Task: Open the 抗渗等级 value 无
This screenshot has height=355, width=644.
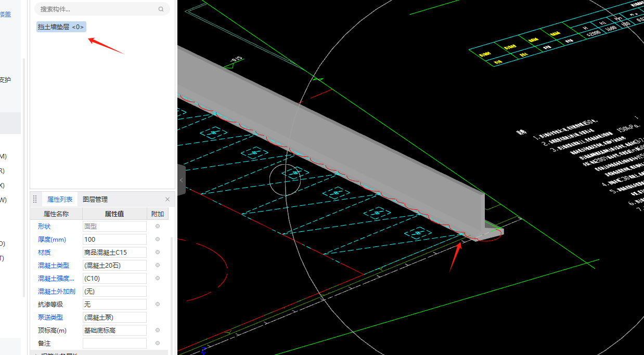Action: pyautogui.click(x=114, y=305)
